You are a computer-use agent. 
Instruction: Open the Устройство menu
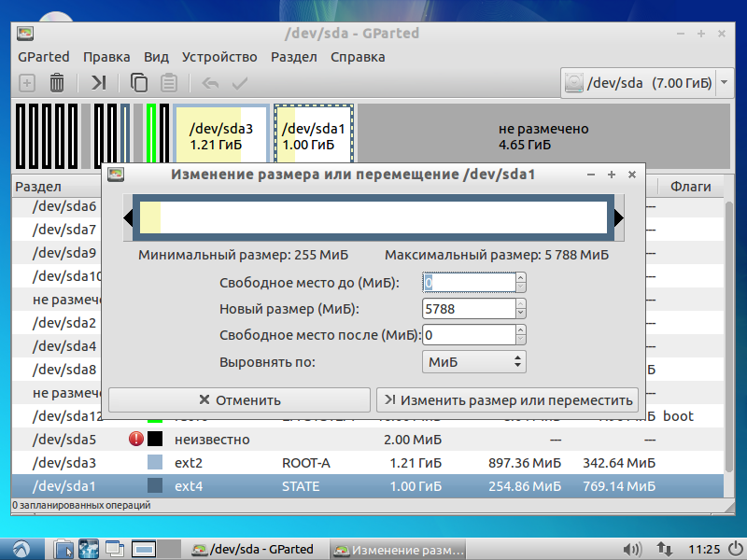[219, 57]
